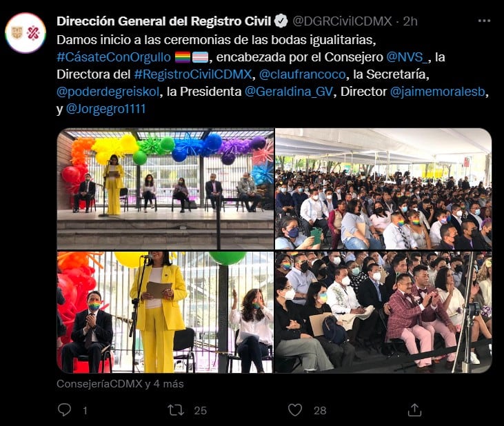
Task: Open the #RegistroCivilCDMX hashtag
Action: click(193, 74)
